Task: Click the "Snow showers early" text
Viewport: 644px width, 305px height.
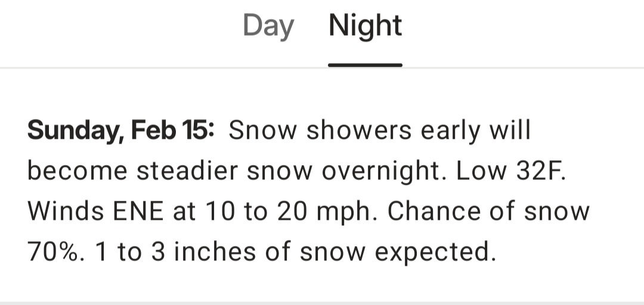Action: pos(340,130)
